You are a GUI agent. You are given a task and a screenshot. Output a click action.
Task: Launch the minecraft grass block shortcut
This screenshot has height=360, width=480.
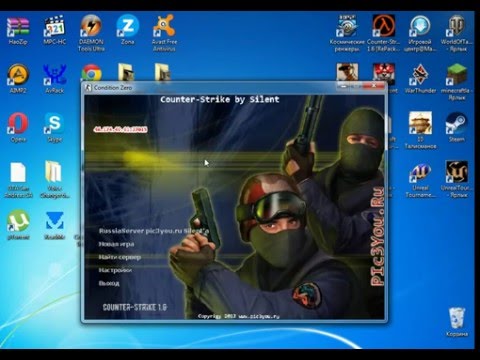click(x=456, y=82)
